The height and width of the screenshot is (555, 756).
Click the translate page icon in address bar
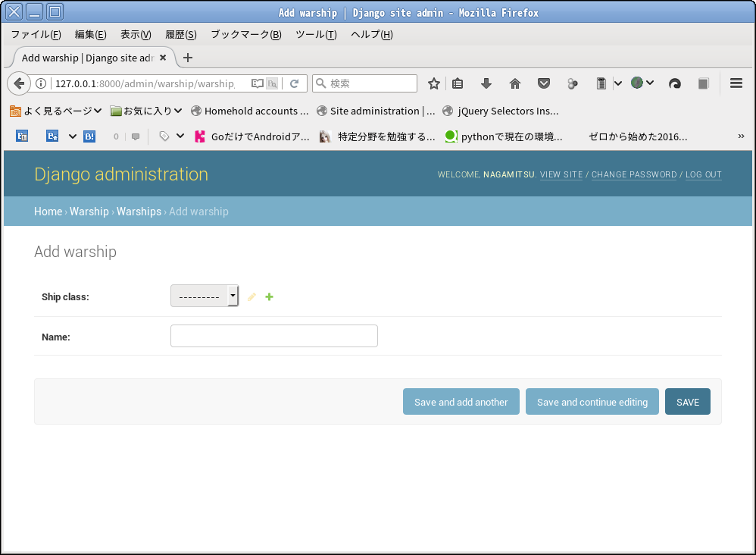click(x=273, y=83)
